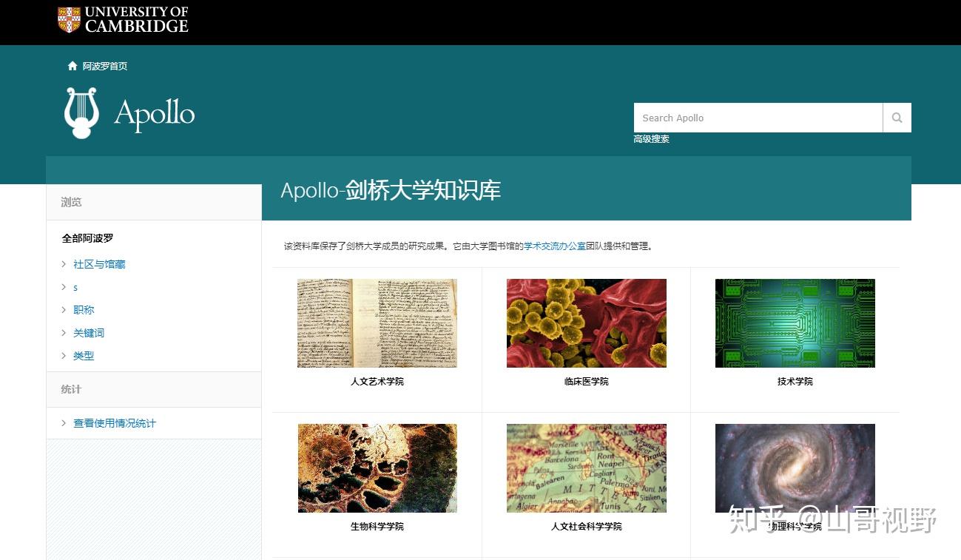Screen dimensions: 961x560
Task: Open the 's' browse sidebar entry
Action: pyautogui.click(x=75, y=287)
